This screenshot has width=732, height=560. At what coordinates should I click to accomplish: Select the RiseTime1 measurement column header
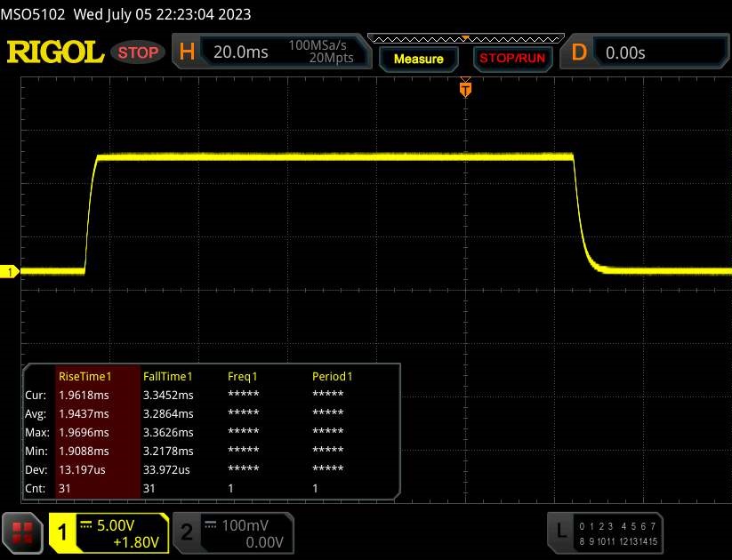tap(85, 376)
